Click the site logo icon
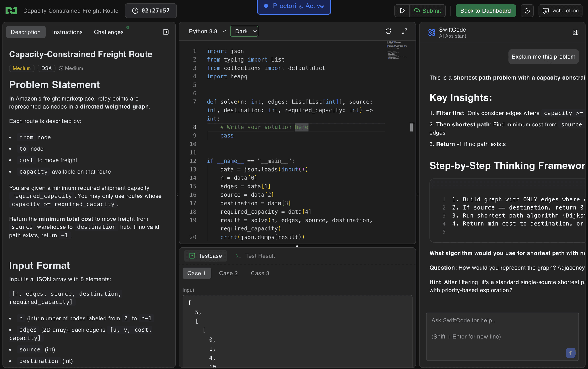 (11, 11)
